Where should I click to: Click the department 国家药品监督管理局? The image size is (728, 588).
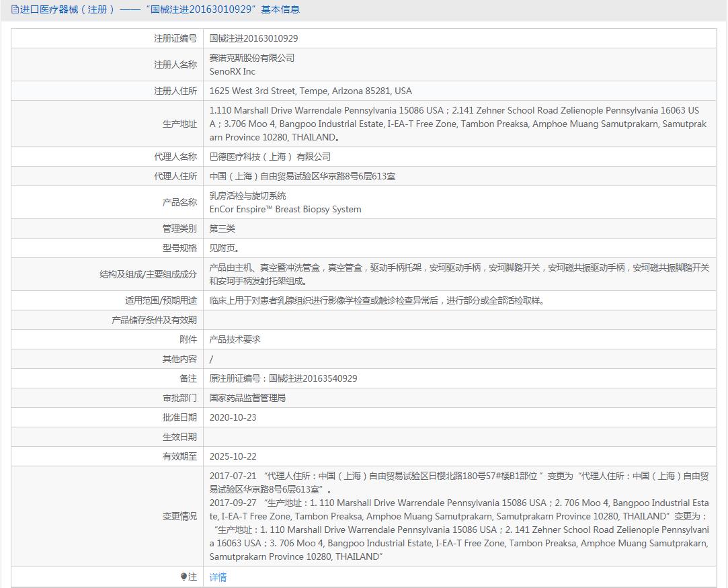(x=247, y=398)
